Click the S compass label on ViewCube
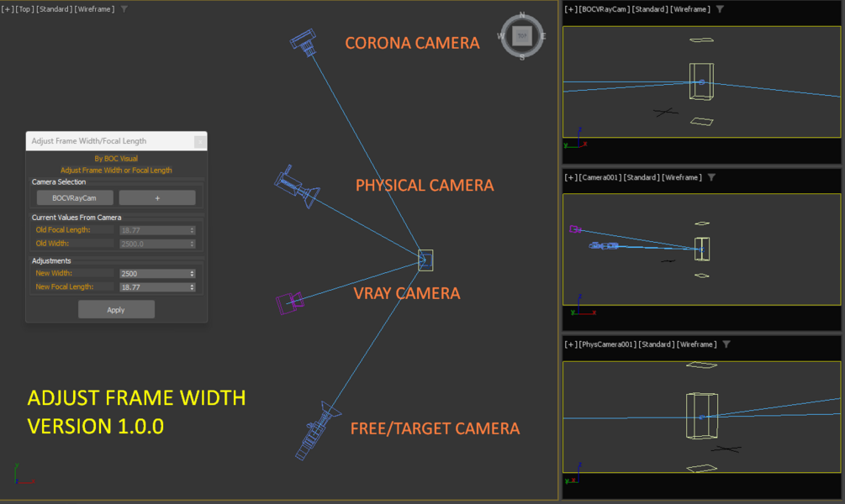845x504 pixels. 521,57
